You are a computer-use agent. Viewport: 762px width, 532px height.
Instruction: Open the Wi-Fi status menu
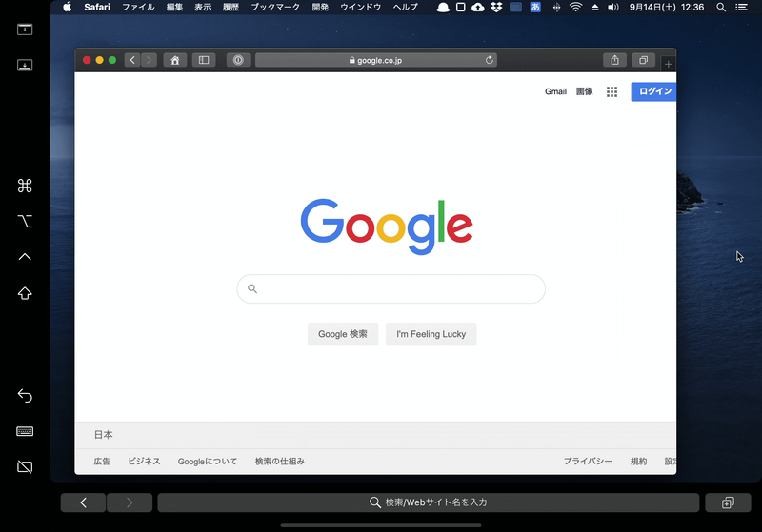click(x=576, y=8)
